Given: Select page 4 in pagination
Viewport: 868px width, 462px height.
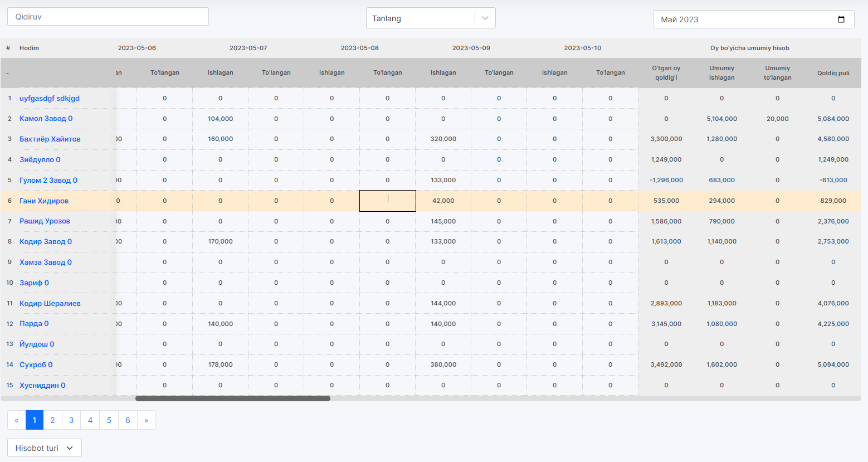Looking at the screenshot, I should click(x=90, y=420).
